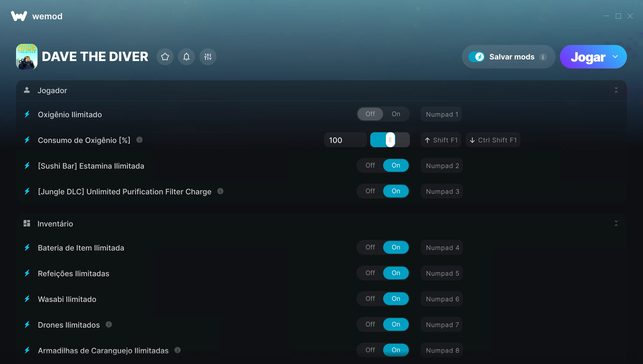643x364 pixels.
Task: Turn off Bateria de Item Ilimitada
Action: (370, 247)
